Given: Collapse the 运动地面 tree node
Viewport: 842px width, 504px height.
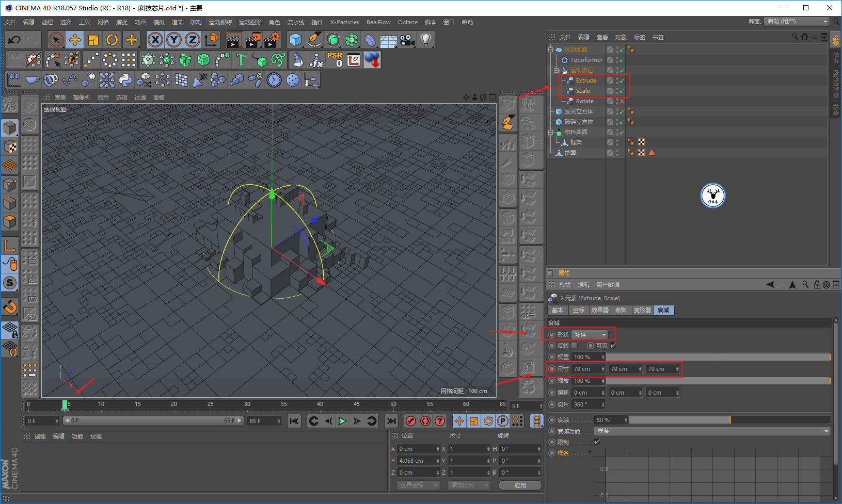Looking at the screenshot, I should [551, 50].
